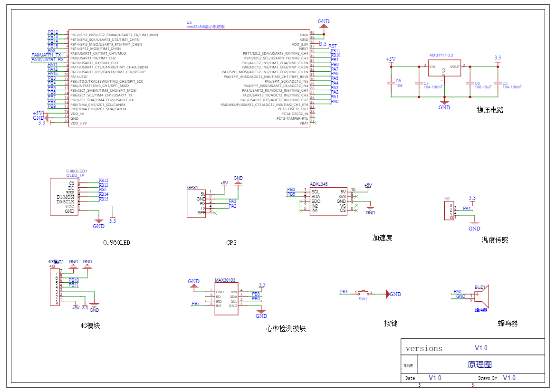Select the GPS1 connector block
This screenshot has width=556, height=392.
(x=196, y=203)
